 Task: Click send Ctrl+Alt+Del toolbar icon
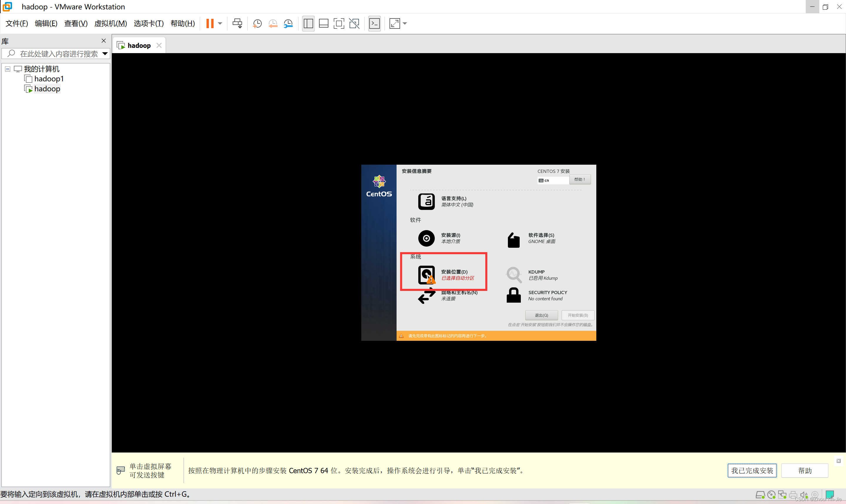(x=237, y=23)
